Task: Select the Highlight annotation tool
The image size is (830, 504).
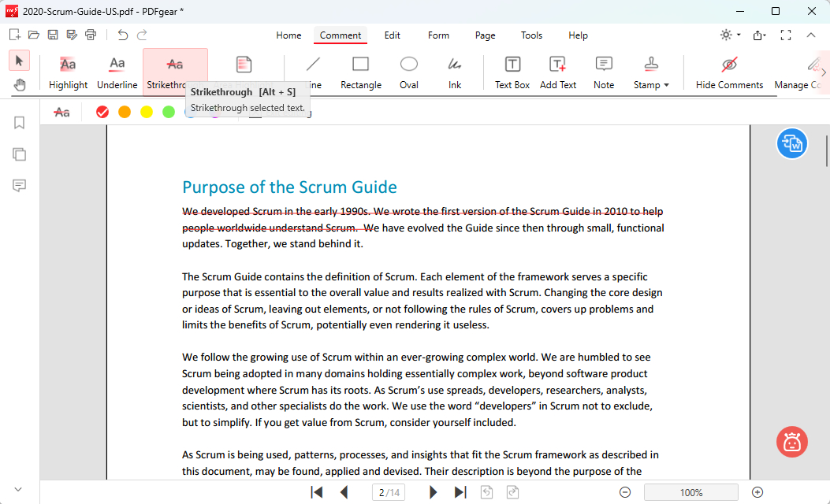Action: (68, 72)
